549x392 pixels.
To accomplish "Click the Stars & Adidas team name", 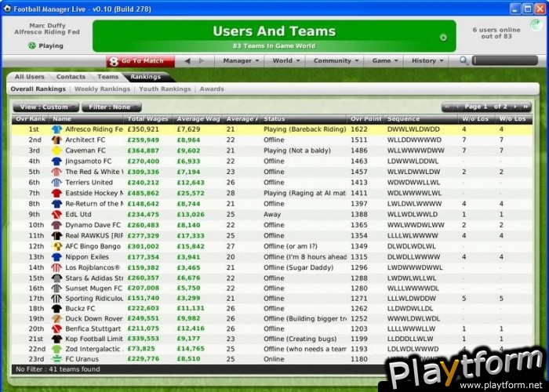I will point(94,278).
